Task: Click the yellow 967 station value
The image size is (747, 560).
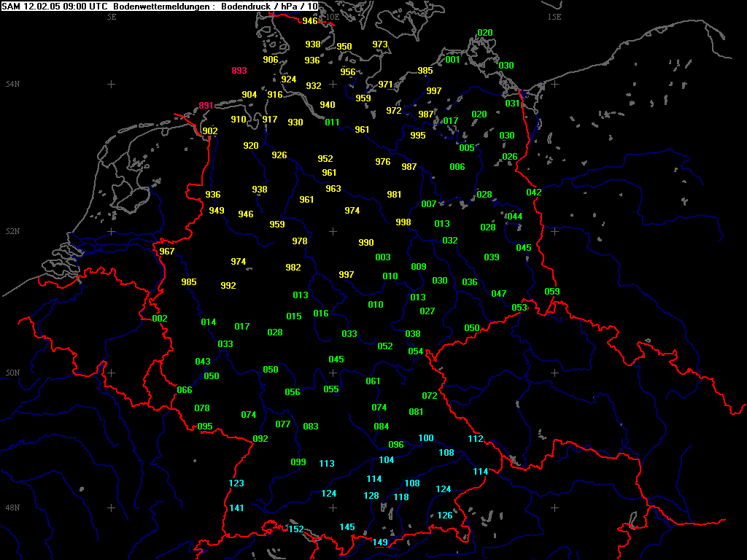Action: (x=167, y=252)
